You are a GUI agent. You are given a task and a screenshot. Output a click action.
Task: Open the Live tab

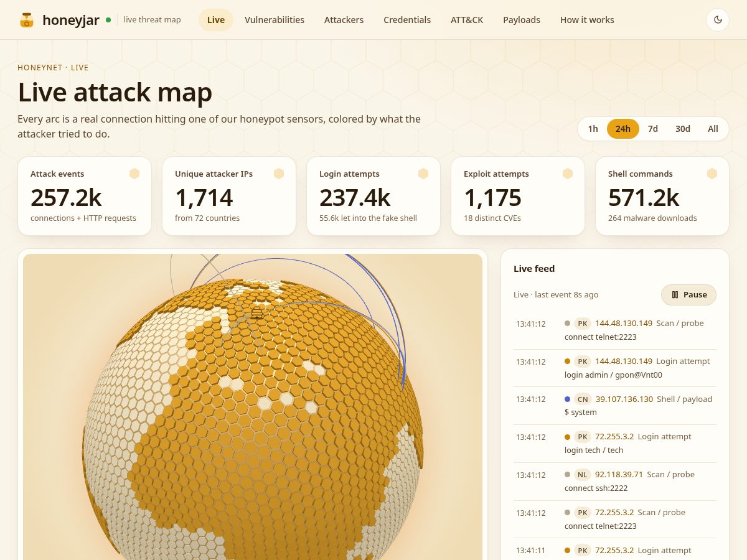tap(216, 20)
